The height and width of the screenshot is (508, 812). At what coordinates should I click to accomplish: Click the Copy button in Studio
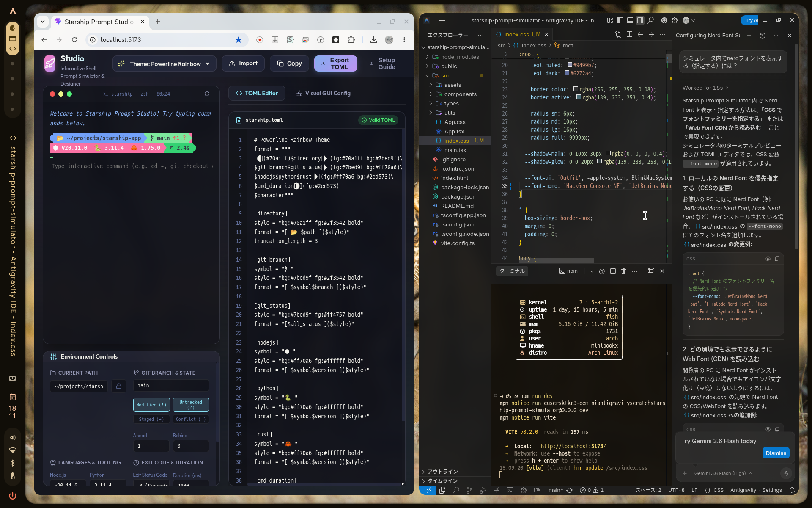pos(289,63)
